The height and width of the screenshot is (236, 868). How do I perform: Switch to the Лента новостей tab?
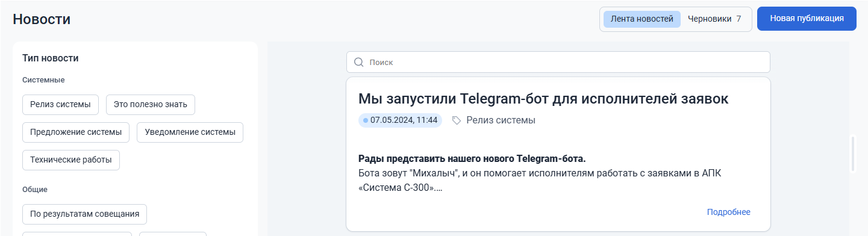(x=642, y=19)
